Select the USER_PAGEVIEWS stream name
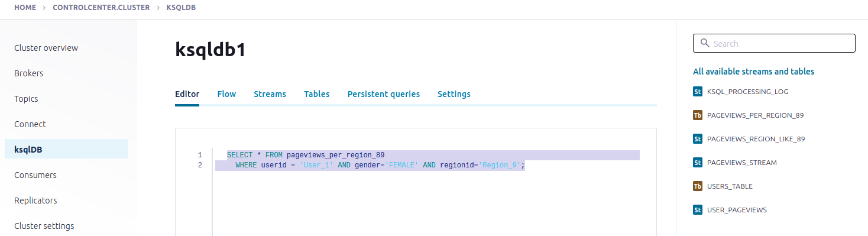 737,210
